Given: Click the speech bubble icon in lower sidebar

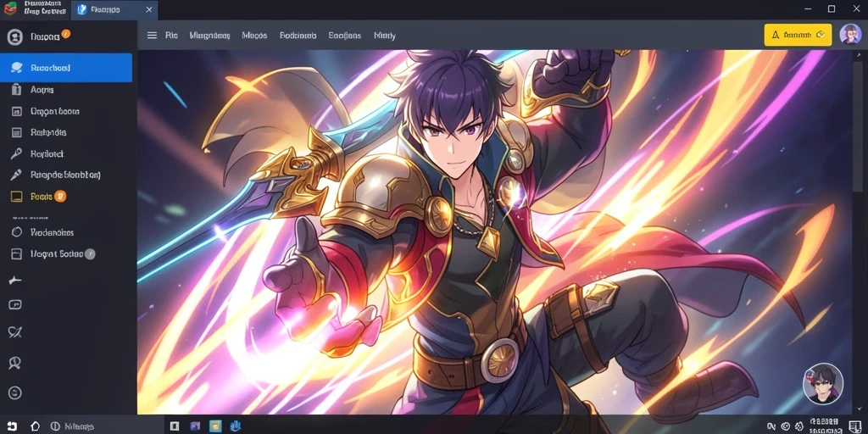Looking at the screenshot, I should coord(15,304).
